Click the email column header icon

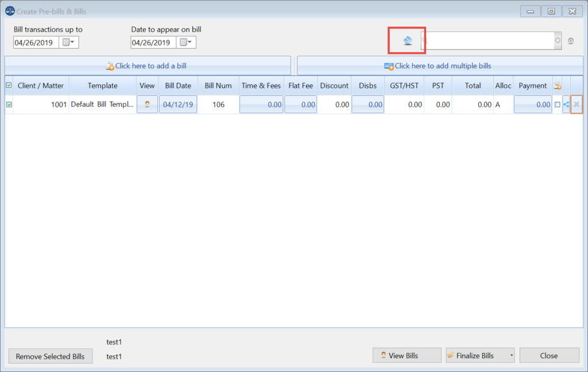coord(558,86)
